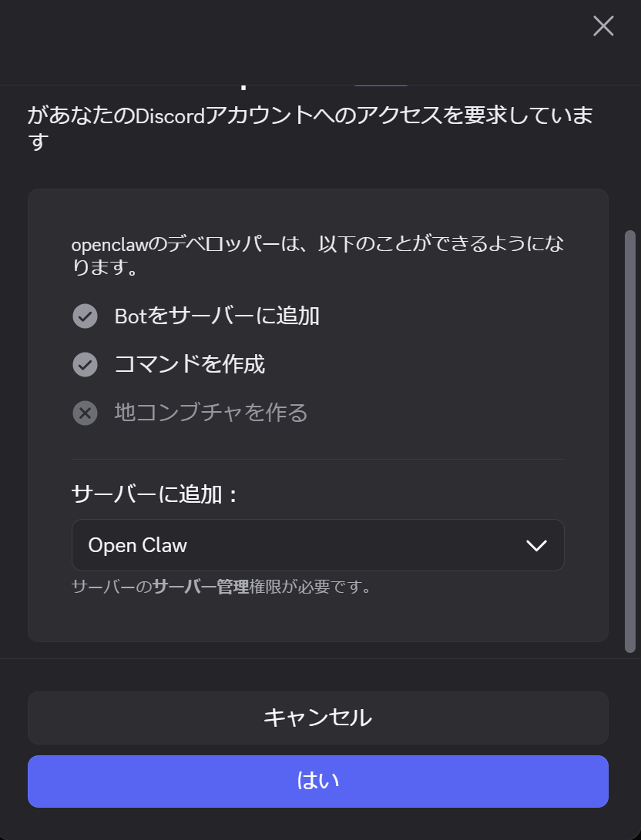The height and width of the screenshot is (840, 641).
Task: Click the Open Claw text in combo box
Action: pos(138,545)
